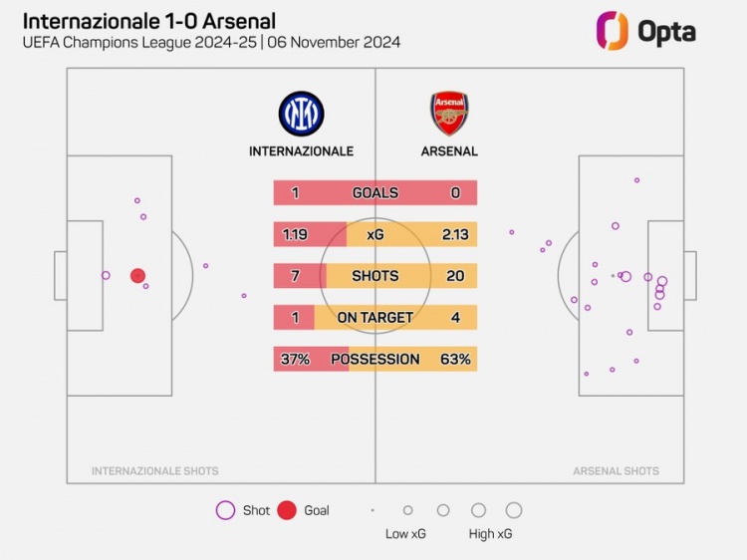Click Arsenal's 63% possession value
The height and width of the screenshot is (560, 747).
coord(455,359)
